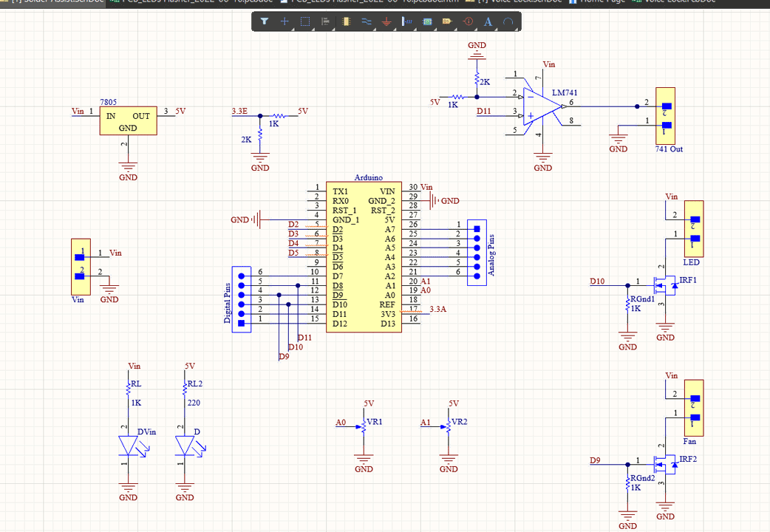Choose the arc drawing tool
This screenshot has height=532, width=770.
pos(508,22)
